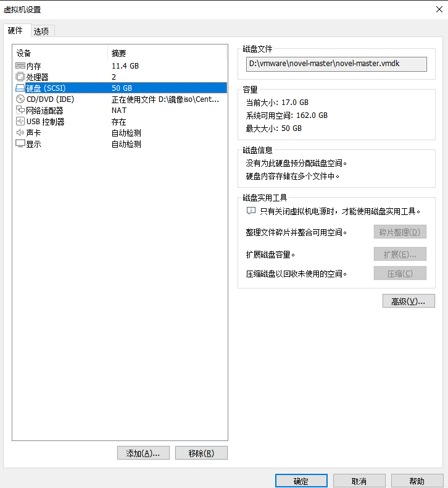Click the 添加(A)... add device button
448x488 pixels.
point(143,453)
